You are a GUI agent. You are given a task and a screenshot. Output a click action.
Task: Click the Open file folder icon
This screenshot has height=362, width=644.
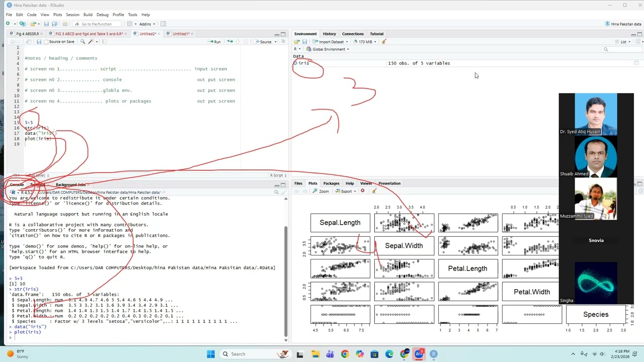click(x=33, y=24)
